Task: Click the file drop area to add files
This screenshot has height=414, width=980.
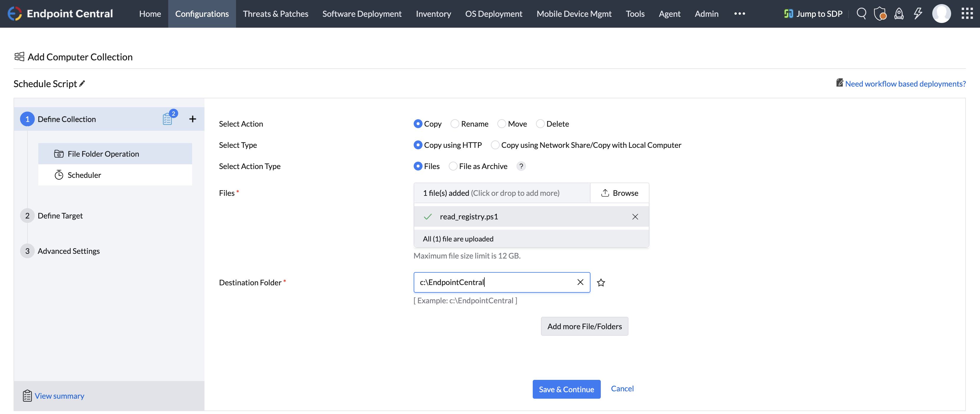Action: click(502, 193)
